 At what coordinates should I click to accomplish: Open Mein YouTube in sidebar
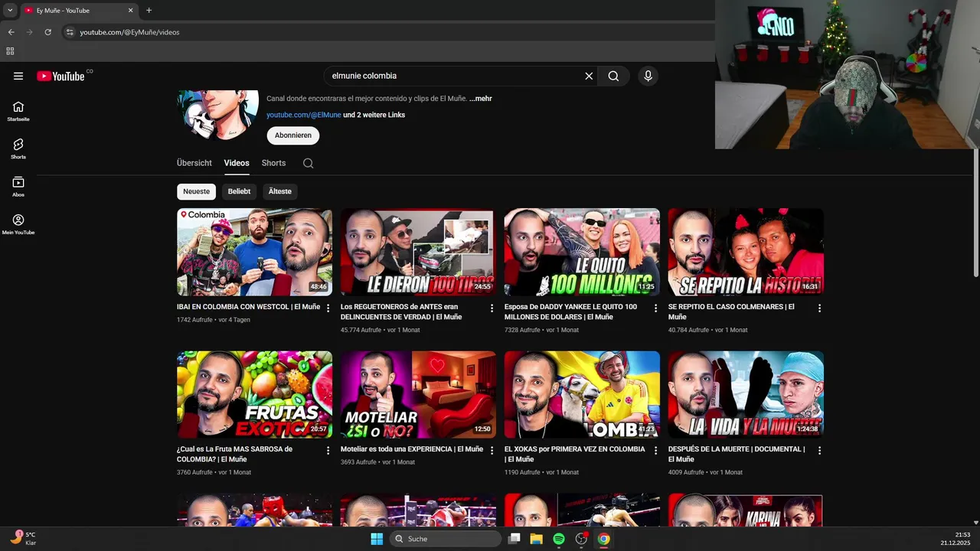(x=18, y=224)
